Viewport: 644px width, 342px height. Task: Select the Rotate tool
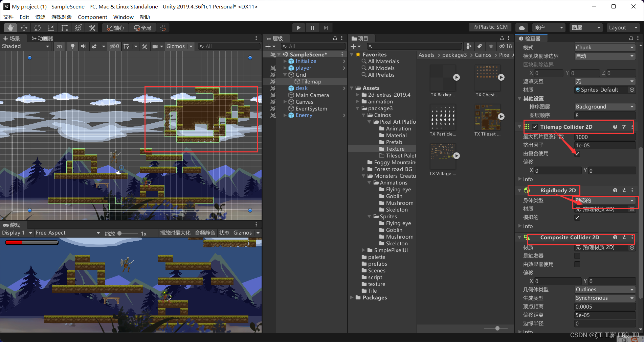pyautogui.click(x=38, y=28)
